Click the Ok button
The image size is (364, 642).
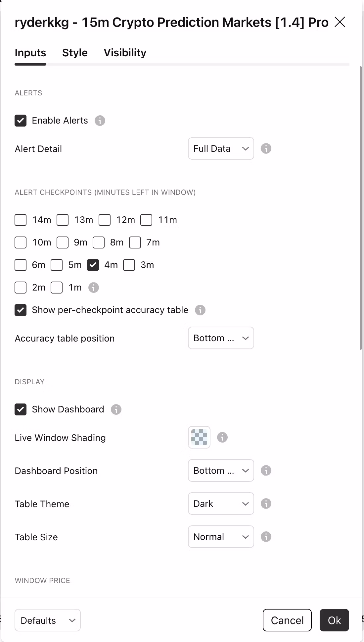click(334, 620)
